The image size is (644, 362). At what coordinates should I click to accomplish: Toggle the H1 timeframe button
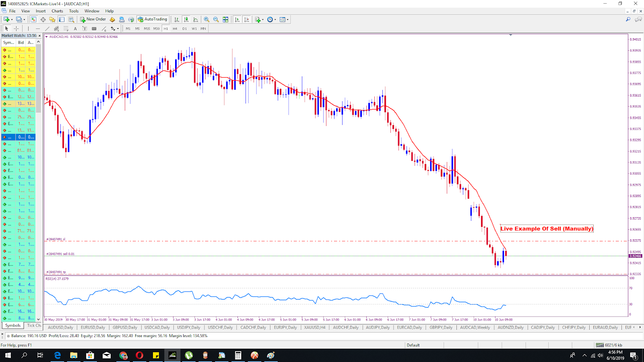coord(166,29)
